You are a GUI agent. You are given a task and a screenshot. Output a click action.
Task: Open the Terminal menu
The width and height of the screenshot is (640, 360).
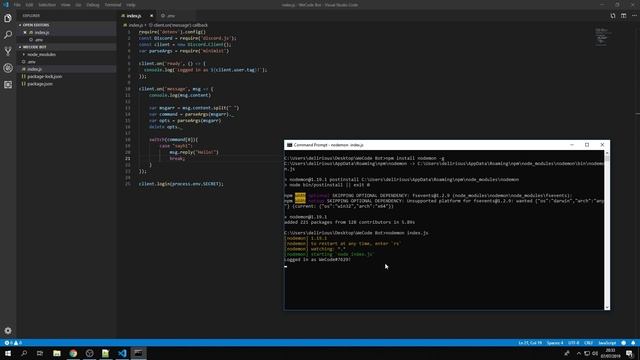click(x=113, y=5)
